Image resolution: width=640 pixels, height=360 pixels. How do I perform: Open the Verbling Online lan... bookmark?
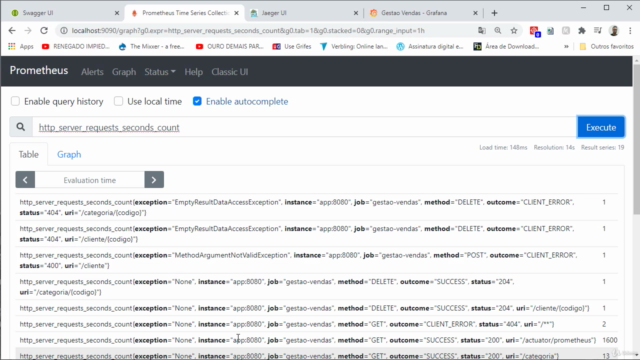click(x=353, y=47)
